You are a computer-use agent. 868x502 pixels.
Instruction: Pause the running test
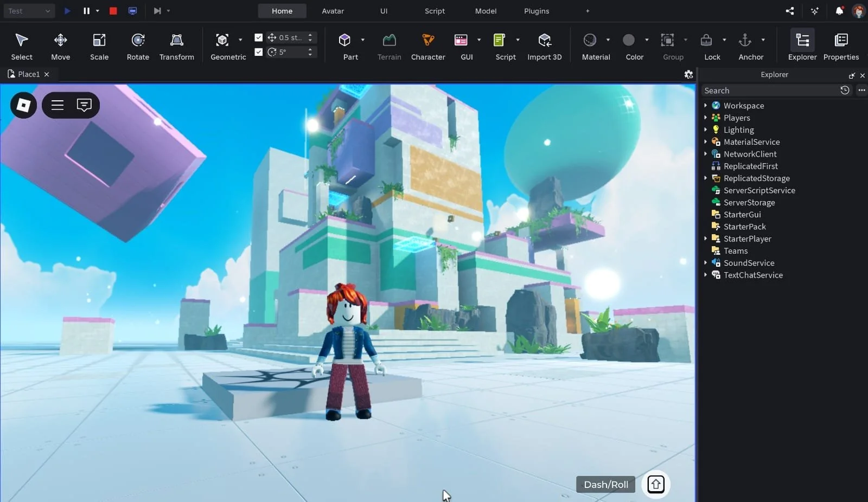(x=86, y=11)
